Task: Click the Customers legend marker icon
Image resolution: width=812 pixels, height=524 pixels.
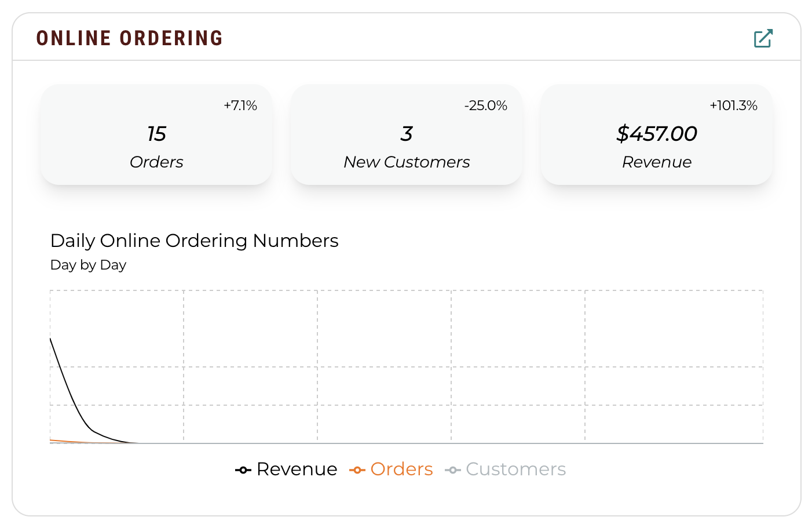Action: point(453,470)
